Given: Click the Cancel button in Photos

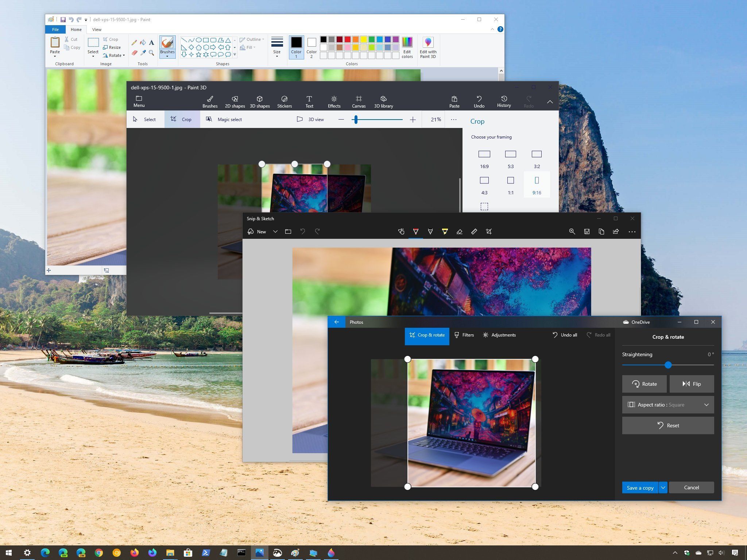Looking at the screenshot, I should (x=691, y=487).
